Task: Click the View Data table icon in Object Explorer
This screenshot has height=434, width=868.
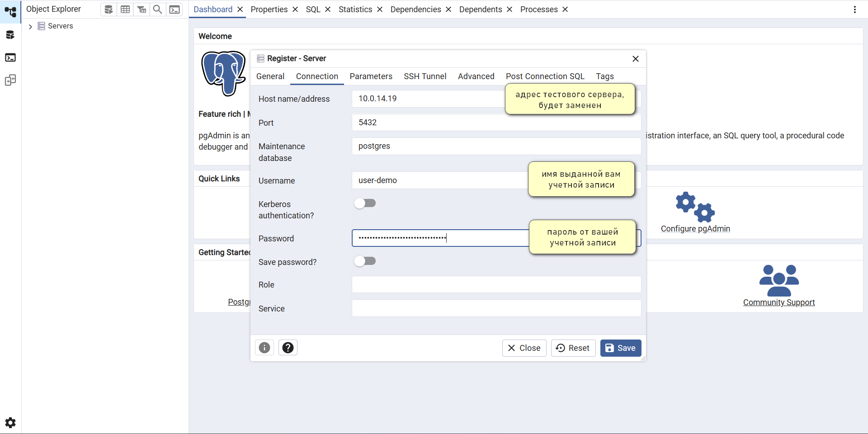Action: point(125,9)
